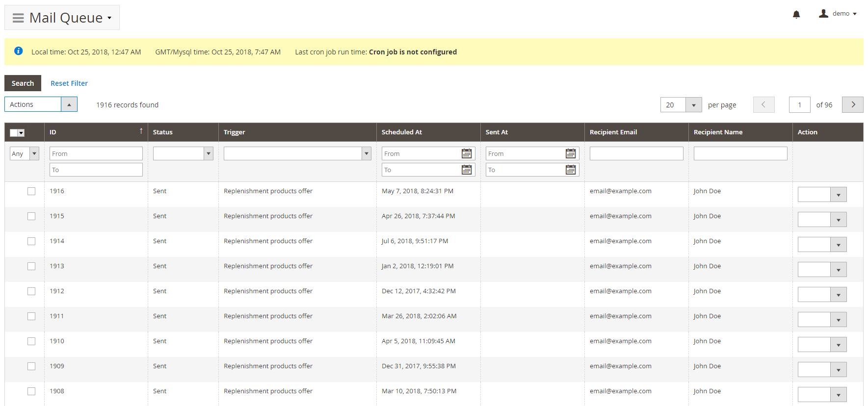Open the 20 per page dropdown
The image size is (868, 406).
pos(681,104)
